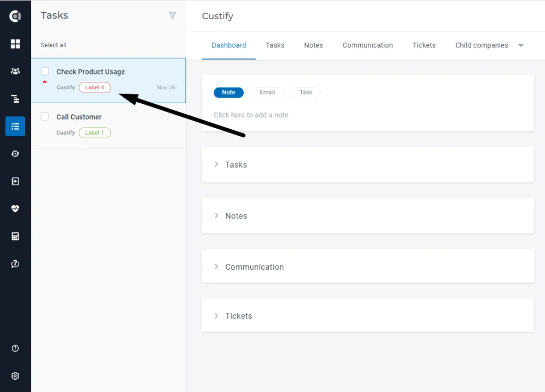Switch to the Notes tab
This screenshot has height=392, width=545.
click(313, 46)
